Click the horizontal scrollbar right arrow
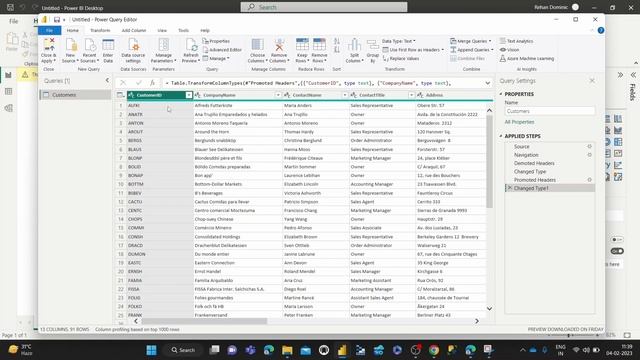The height and width of the screenshot is (360, 640). click(x=476, y=321)
